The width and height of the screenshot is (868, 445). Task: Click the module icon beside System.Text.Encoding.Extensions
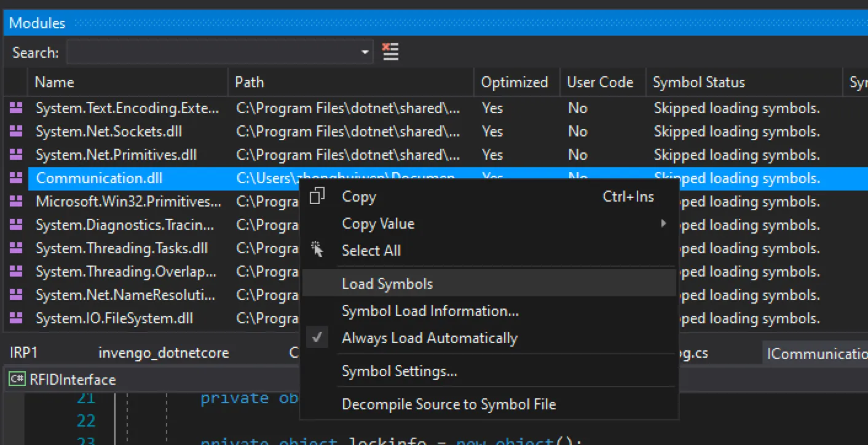tap(16, 108)
